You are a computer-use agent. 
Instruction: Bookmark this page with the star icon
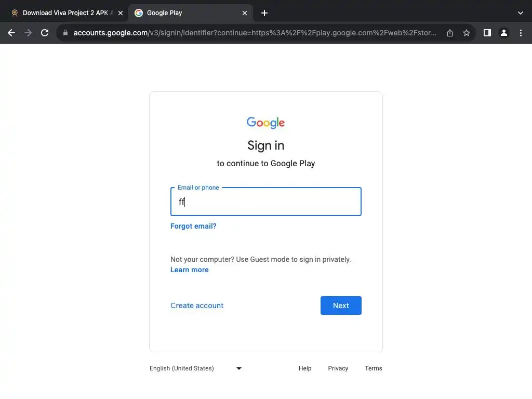(x=467, y=33)
